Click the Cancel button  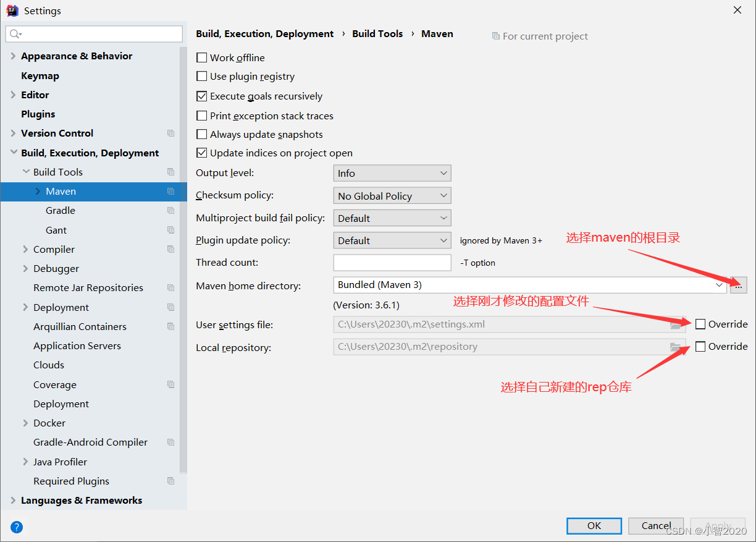tap(656, 525)
